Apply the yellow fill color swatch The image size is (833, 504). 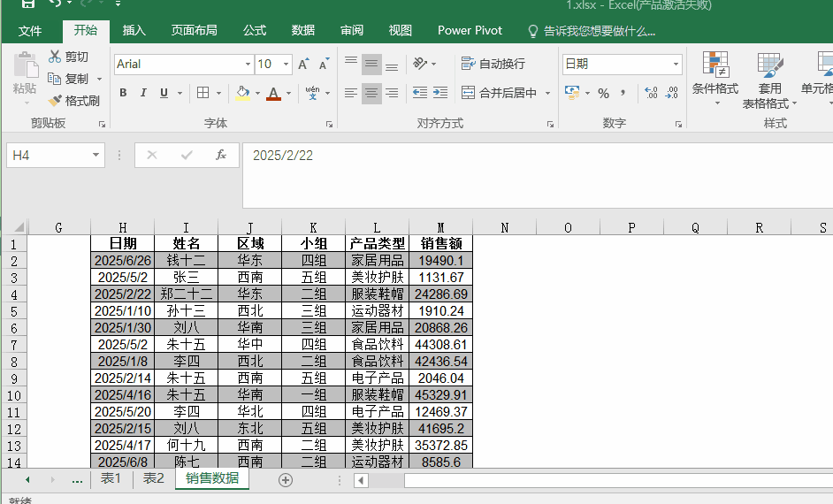pos(243,93)
